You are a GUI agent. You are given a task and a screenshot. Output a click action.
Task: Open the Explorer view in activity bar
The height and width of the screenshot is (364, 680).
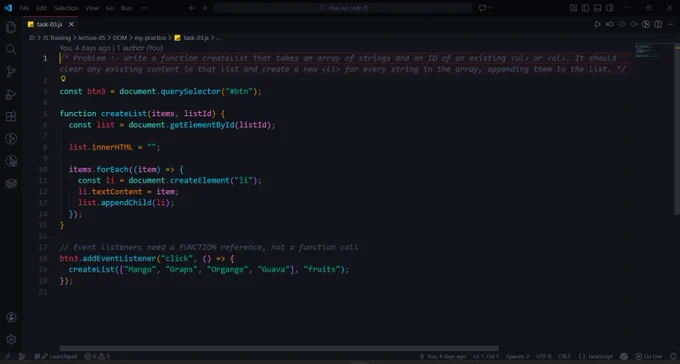(11, 27)
